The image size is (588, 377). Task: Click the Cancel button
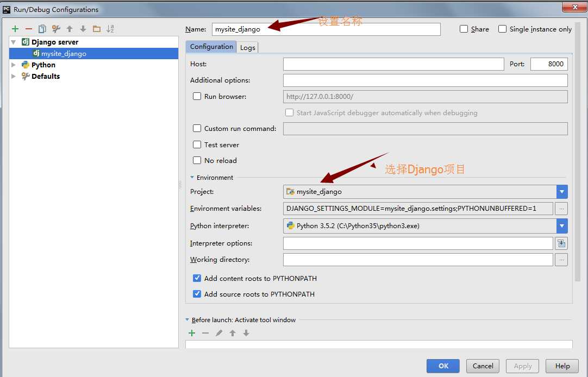tap(483, 366)
